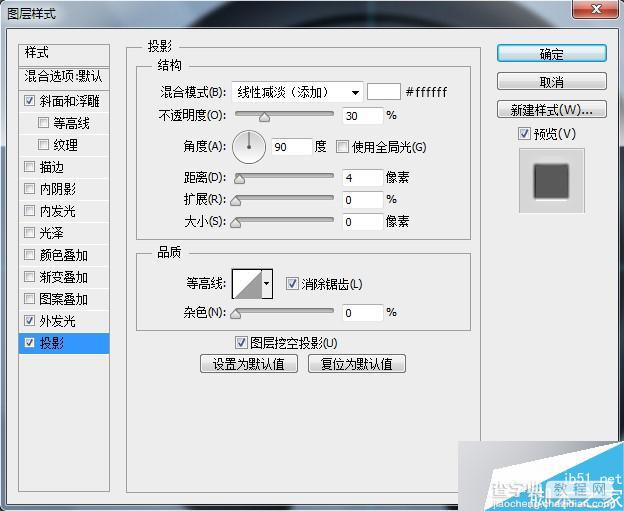Enable the 纹理 checkbox
Image resolution: width=624 pixels, height=511 pixels.
[x=43, y=144]
